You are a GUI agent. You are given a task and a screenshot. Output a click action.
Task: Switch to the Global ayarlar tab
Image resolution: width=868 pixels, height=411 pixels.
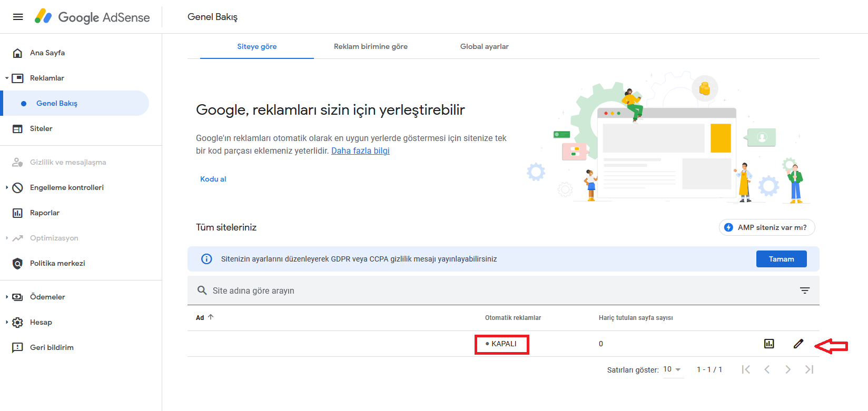click(x=485, y=46)
